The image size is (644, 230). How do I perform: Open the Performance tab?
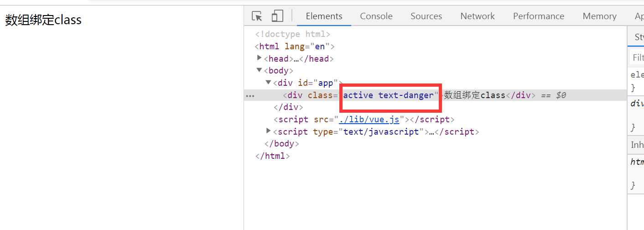click(539, 16)
